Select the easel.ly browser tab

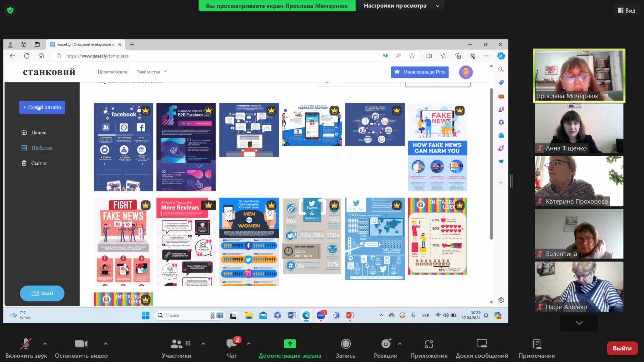86,44
